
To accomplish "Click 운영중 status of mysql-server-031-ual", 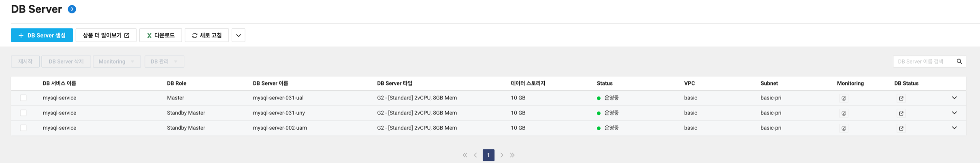I will (611, 98).
